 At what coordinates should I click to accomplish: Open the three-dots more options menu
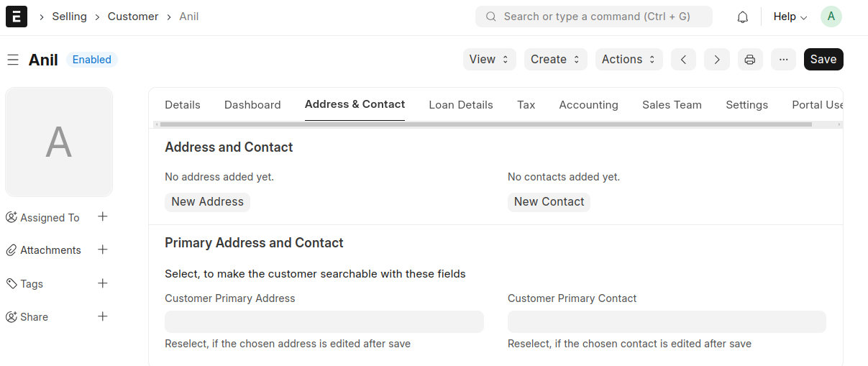[783, 60]
